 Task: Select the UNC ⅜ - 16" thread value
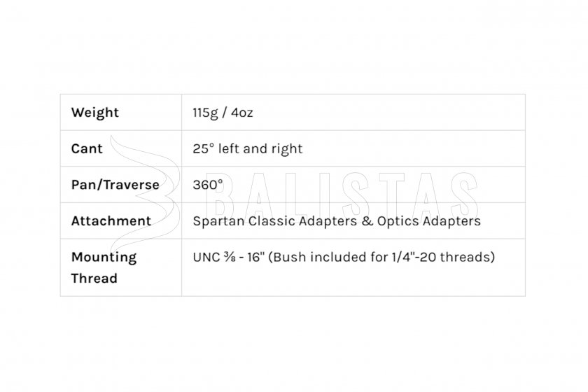pyautogui.click(x=229, y=257)
